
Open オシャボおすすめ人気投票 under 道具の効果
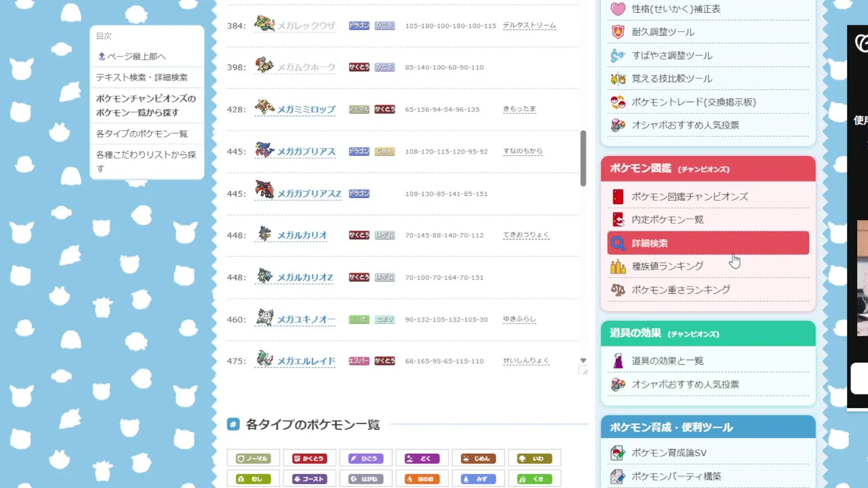686,384
